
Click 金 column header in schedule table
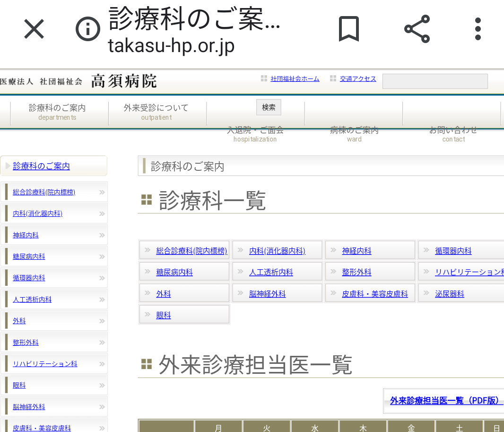click(x=411, y=427)
